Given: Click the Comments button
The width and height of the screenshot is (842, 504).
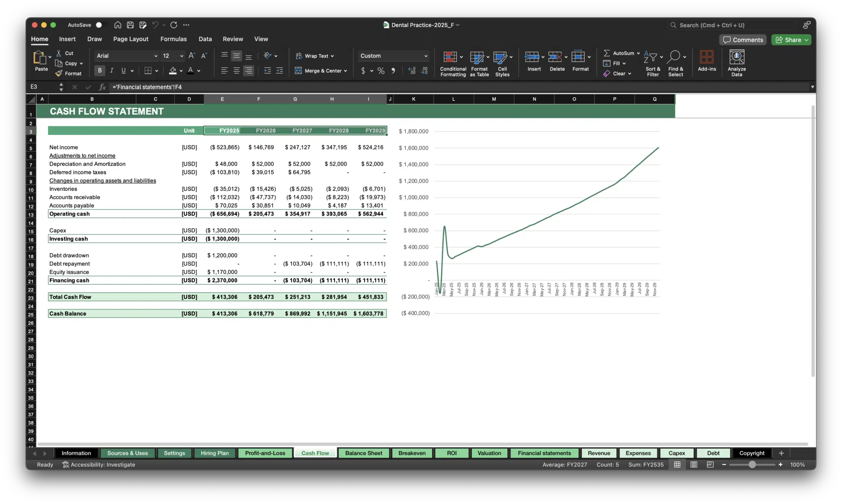Looking at the screenshot, I should click(x=743, y=39).
